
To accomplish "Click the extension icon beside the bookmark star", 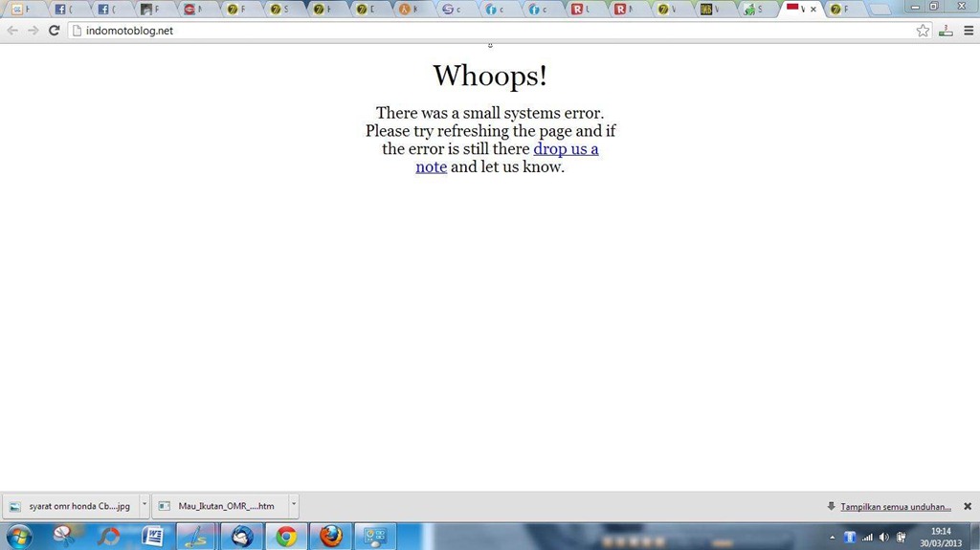I will 946,31.
